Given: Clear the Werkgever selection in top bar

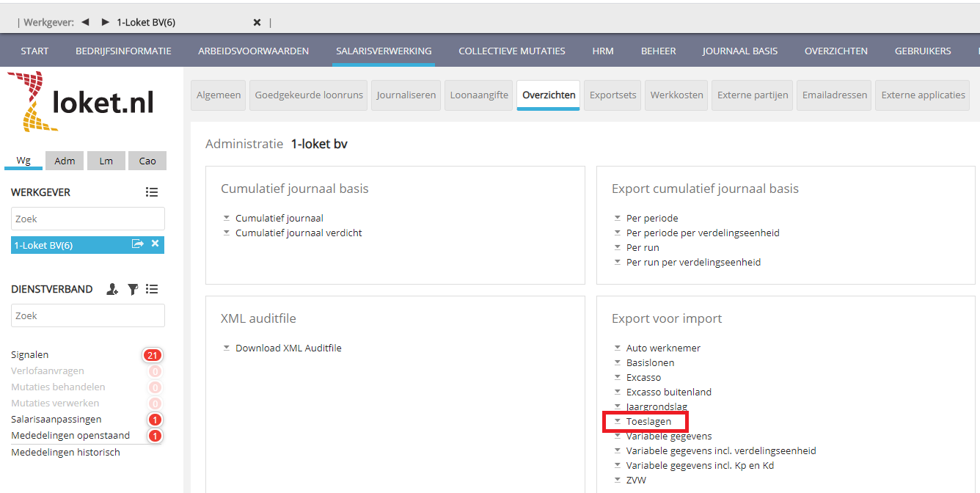Looking at the screenshot, I should [257, 22].
